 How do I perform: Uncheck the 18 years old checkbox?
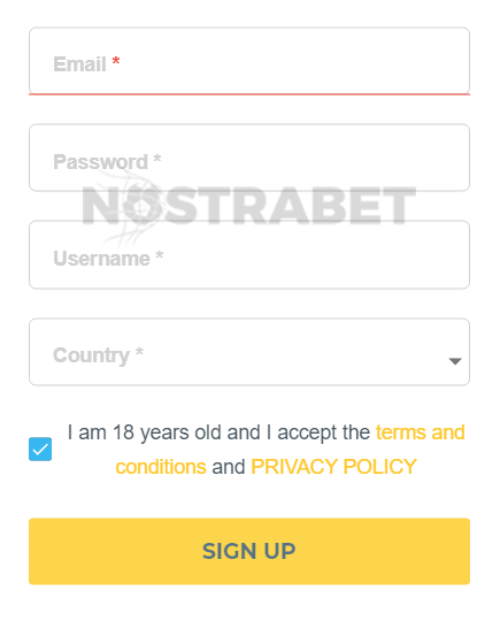(40, 449)
